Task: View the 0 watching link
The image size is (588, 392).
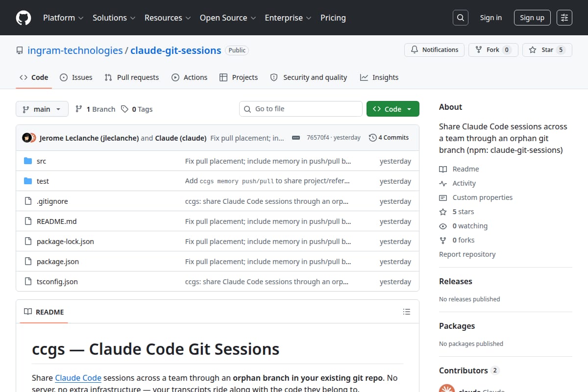Action: pos(464,226)
